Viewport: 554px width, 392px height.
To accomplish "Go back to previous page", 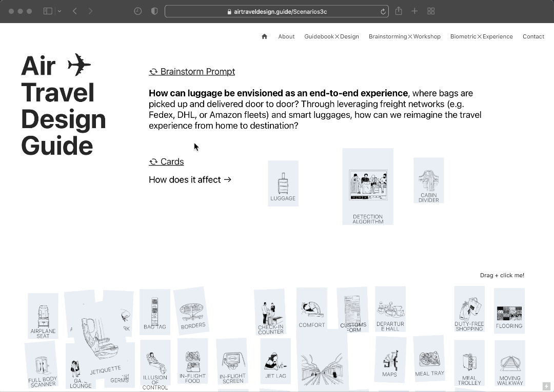I will [x=75, y=11].
